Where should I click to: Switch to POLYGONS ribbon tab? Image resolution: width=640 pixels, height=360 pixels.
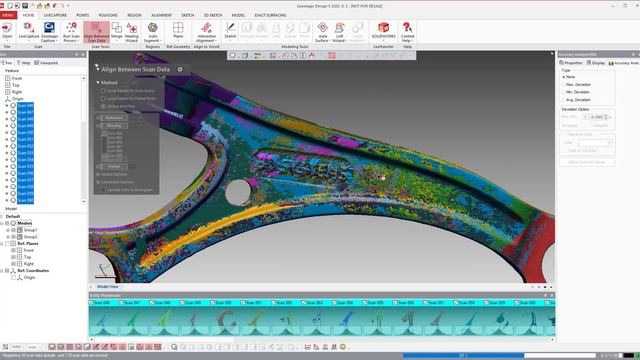[108, 15]
